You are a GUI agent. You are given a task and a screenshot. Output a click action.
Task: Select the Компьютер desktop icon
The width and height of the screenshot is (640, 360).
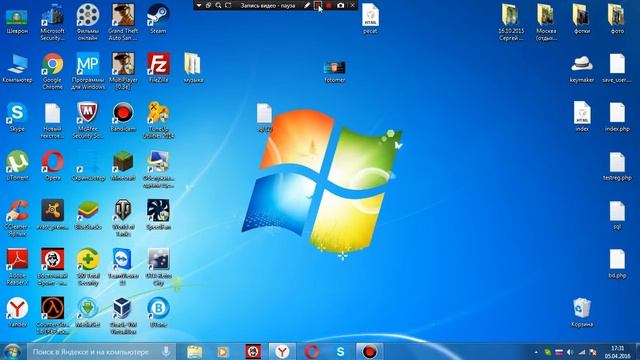(x=17, y=69)
